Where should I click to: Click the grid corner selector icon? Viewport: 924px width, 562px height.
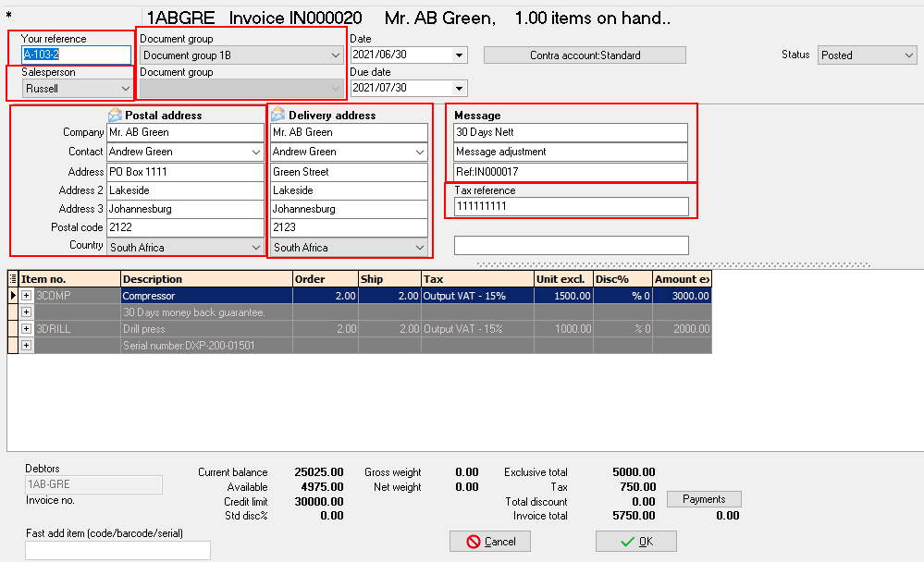[13, 279]
